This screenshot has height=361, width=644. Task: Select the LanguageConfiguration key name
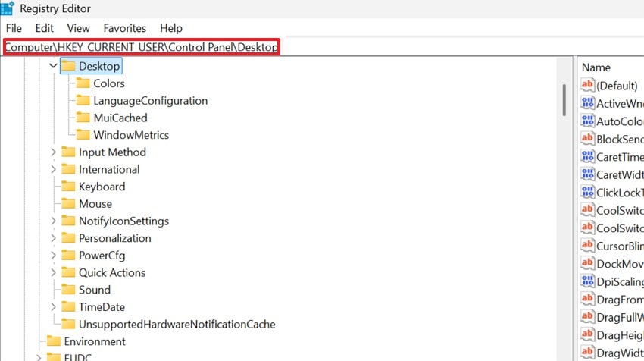(150, 101)
